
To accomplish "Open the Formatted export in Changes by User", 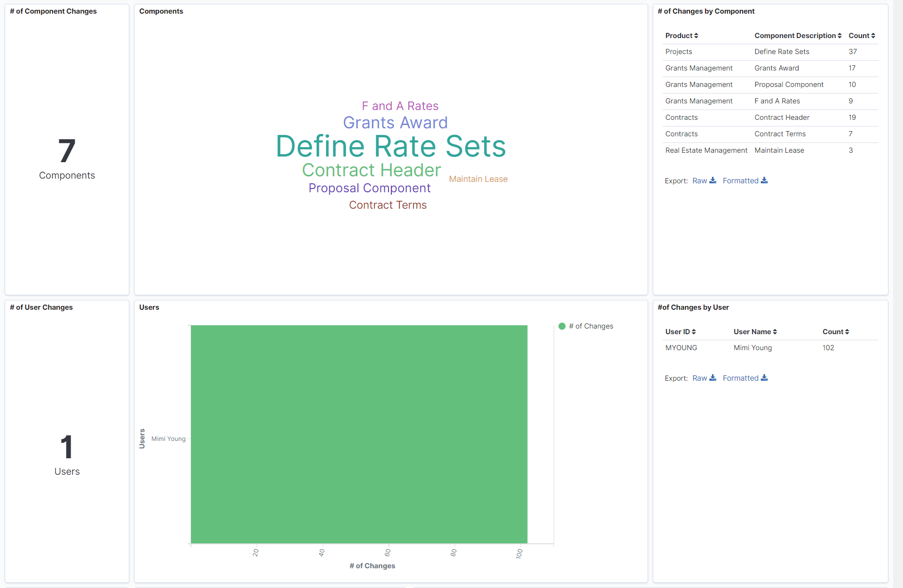I will (x=741, y=378).
